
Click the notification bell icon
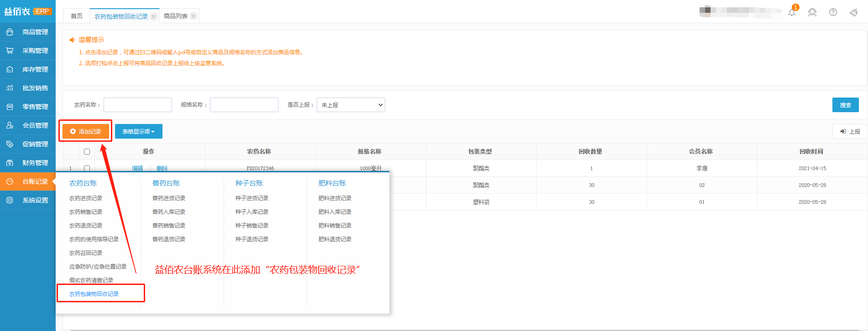click(792, 12)
